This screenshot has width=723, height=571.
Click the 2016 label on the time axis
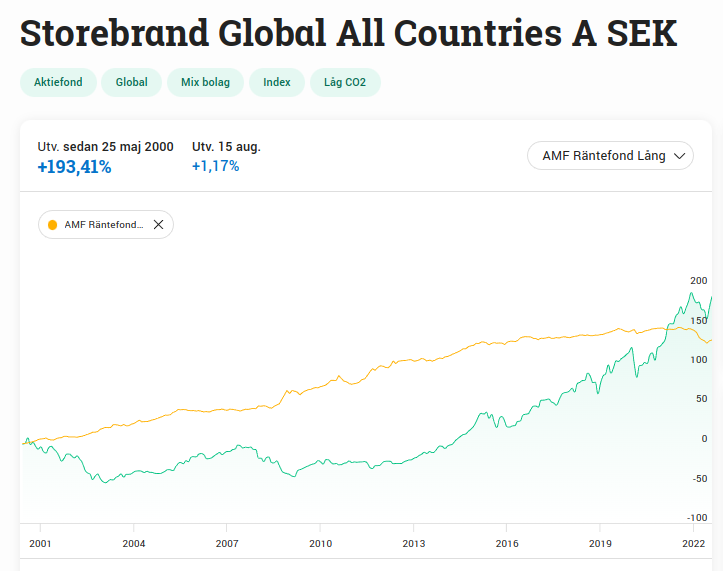(x=506, y=543)
